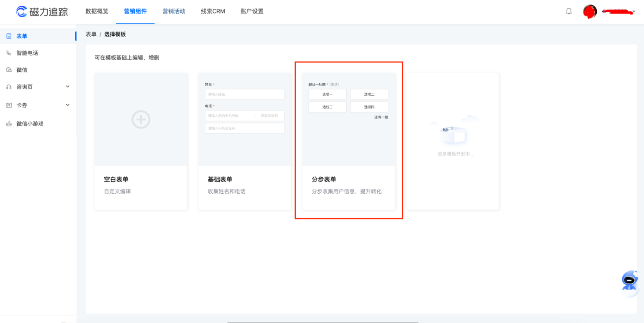This screenshot has height=323, width=644.
Task: Select 选项一 in step form preview
Action: [327, 94]
